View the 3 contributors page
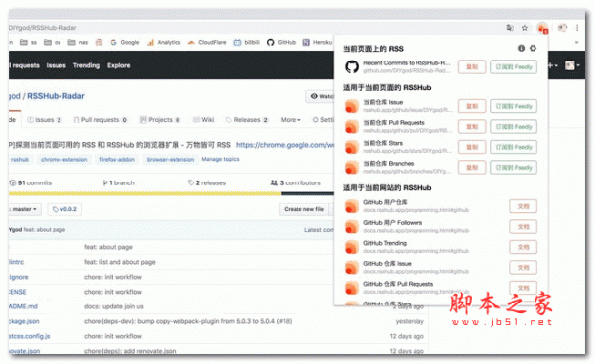Image resolution: width=595 pixels, height=364 pixels. tap(296, 182)
